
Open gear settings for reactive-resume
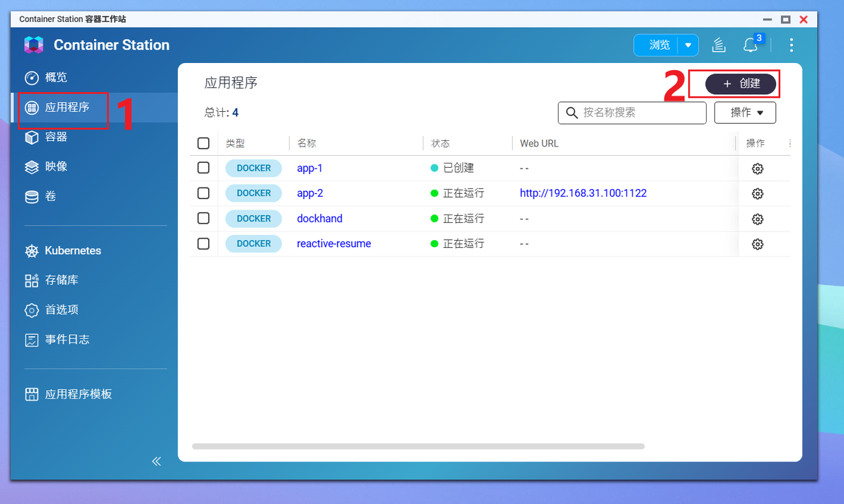758,244
